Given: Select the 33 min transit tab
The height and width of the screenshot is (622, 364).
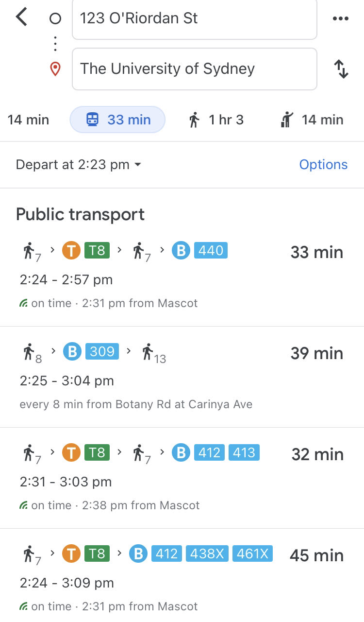Looking at the screenshot, I should (118, 120).
